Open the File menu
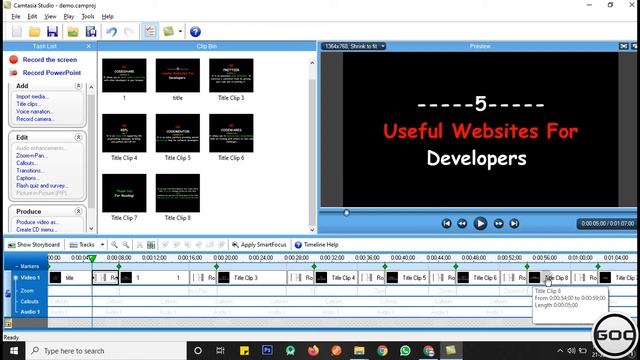The width and height of the screenshot is (640, 360). pyautogui.click(x=16, y=16)
